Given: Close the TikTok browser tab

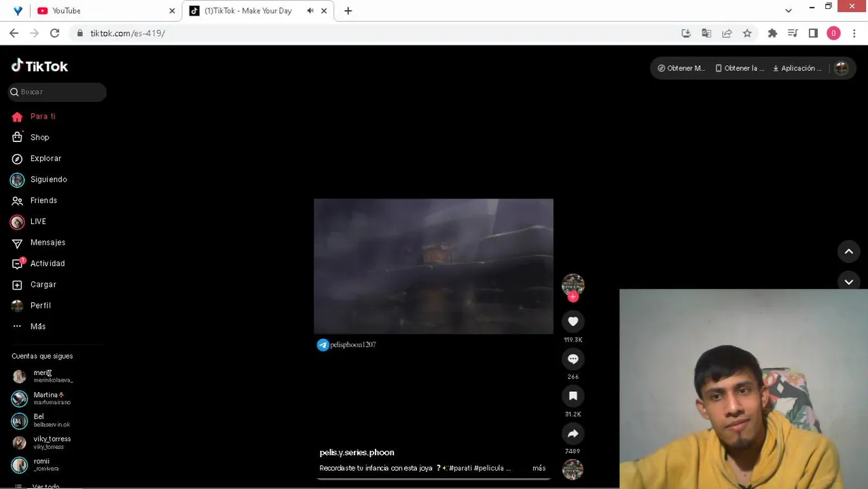Looking at the screenshot, I should [x=324, y=11].
